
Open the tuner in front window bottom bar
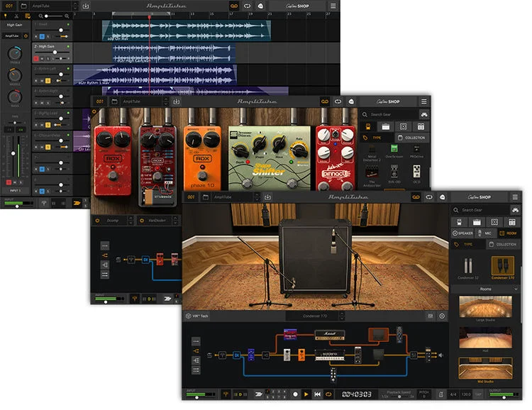click(226, 394)
